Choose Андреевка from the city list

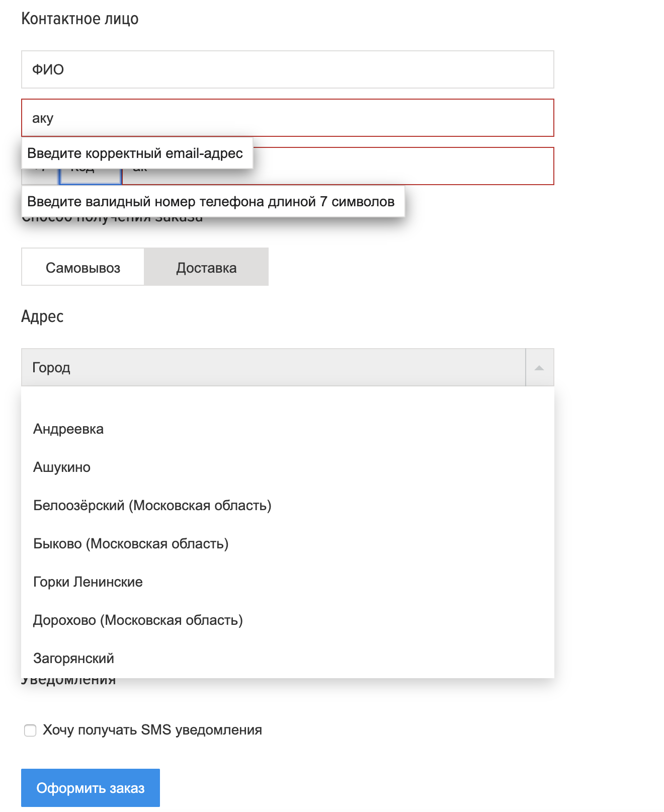[287, 429]
